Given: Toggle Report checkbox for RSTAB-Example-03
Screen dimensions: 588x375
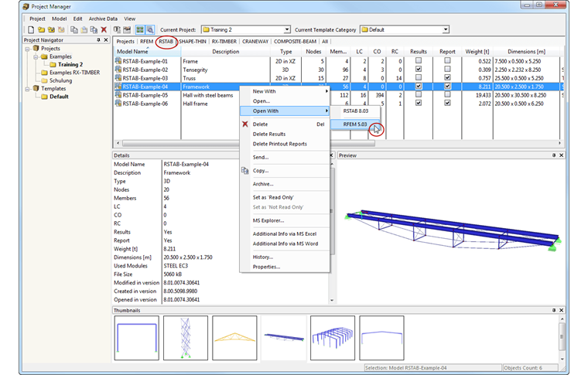Looking at the screenshot, I should point(447,77).
